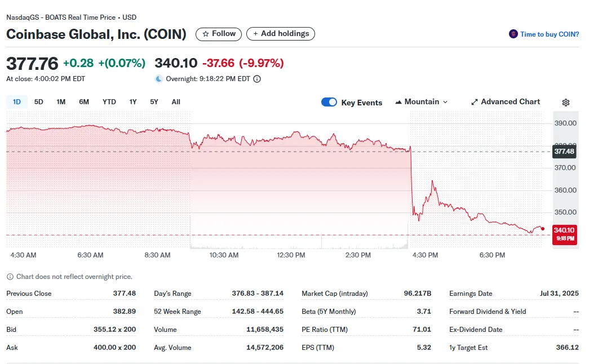The width and height of the screenshot is (589, 364).
Task: Switch to the 1M range tab
Action: (x=61, y=102)
